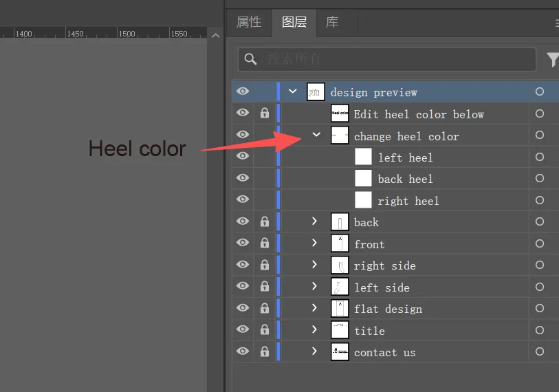Expand the contact us layer group
The height and width of the screenshot is (392, 559).
pyautogui.click(x=314, y=351)
